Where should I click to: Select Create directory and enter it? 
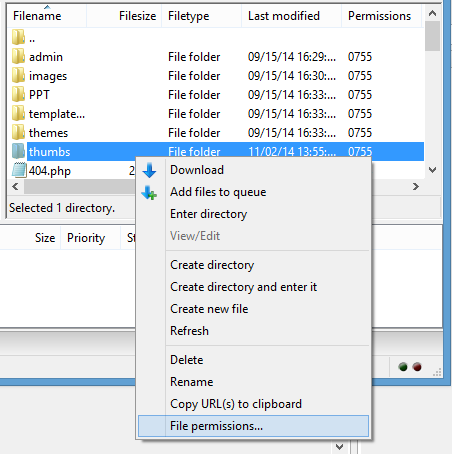click(243, 287)
